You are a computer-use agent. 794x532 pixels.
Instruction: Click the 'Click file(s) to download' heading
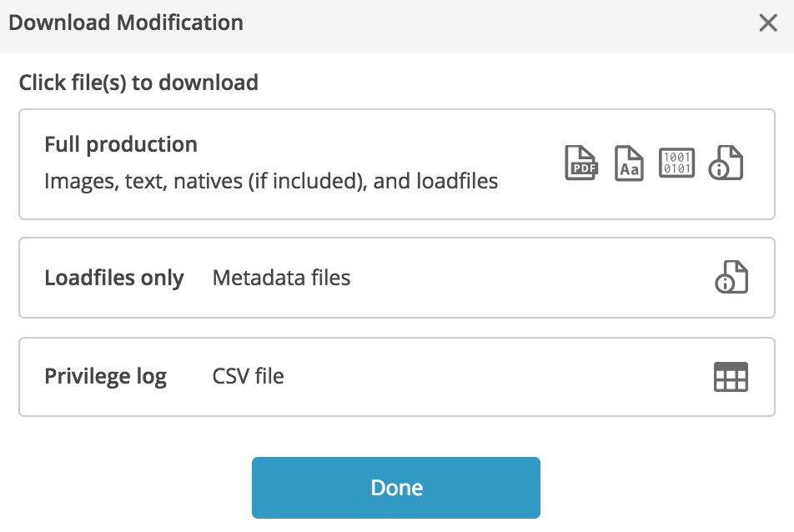[138, 83]
